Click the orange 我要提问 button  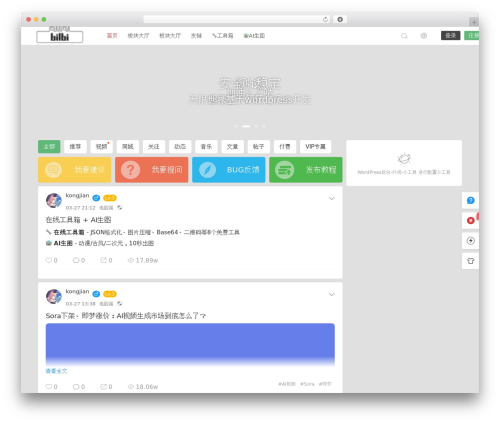152,170
